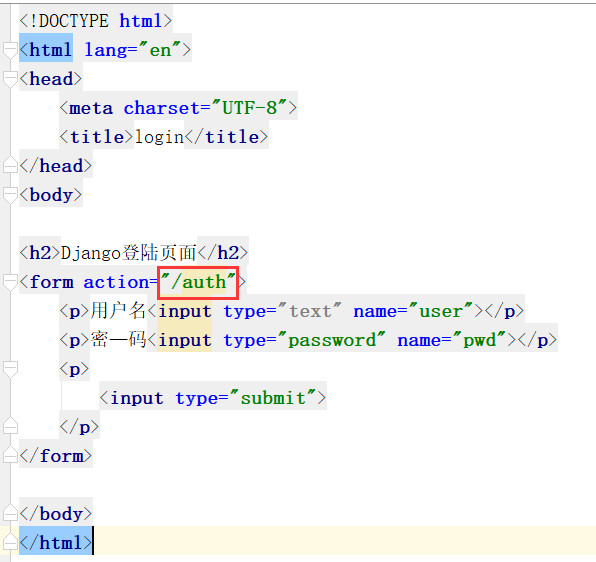The height and width of the screenshot is (562, 596).
Task: Click fold marker beside closing </head> tag
Action: tap(10, 166)
